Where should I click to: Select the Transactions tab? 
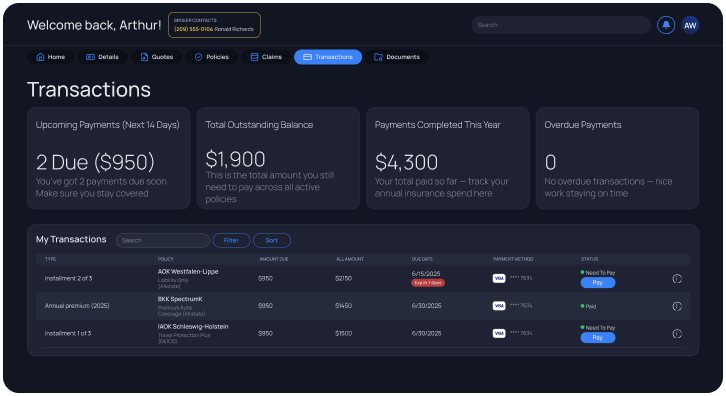(x=328, y=57)
